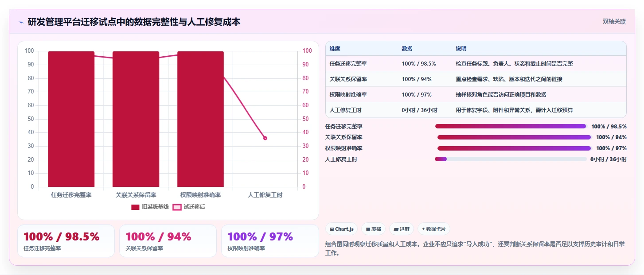Click the 数据 table column header
This screenshot has width=644, height=275.
click(x=407, y=48)
